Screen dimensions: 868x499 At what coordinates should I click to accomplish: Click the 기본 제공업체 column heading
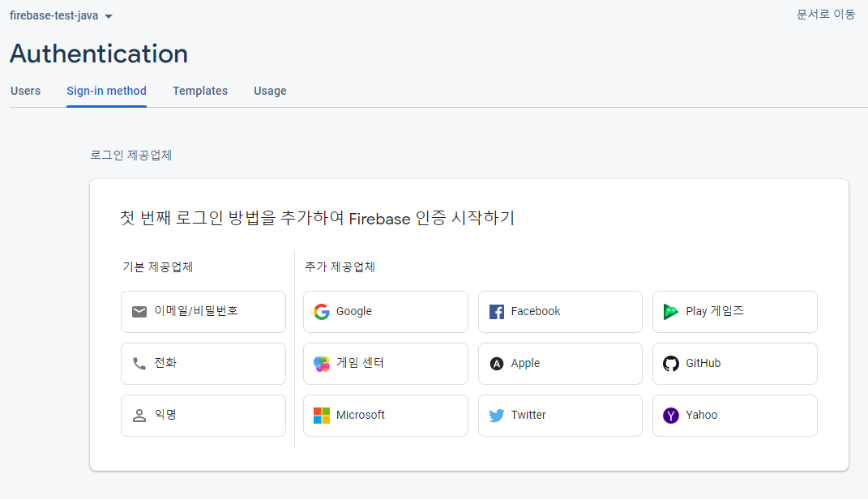point(157,267)
